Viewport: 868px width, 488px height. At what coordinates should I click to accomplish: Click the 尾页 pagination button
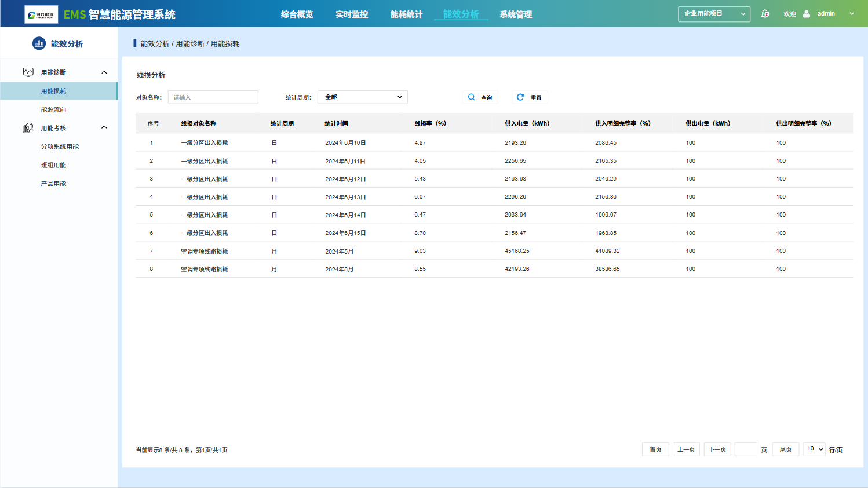(785, 450)
